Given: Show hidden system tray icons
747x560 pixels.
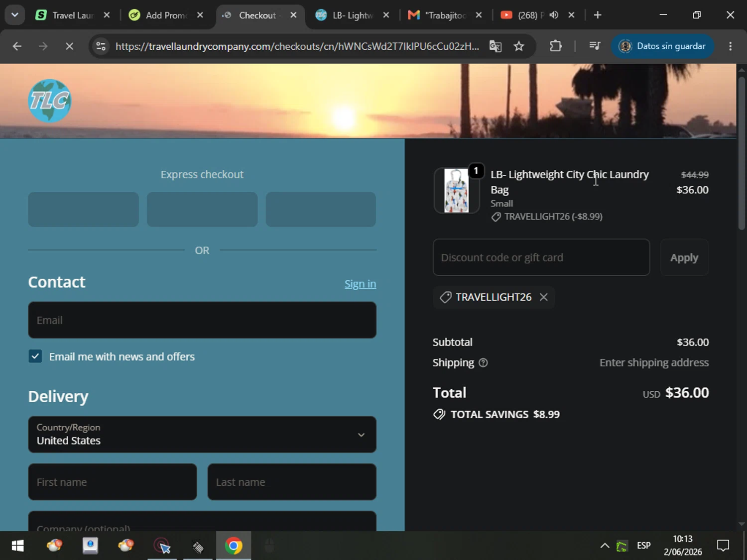Looking at the screenshot, I should [x=605, y=546].
